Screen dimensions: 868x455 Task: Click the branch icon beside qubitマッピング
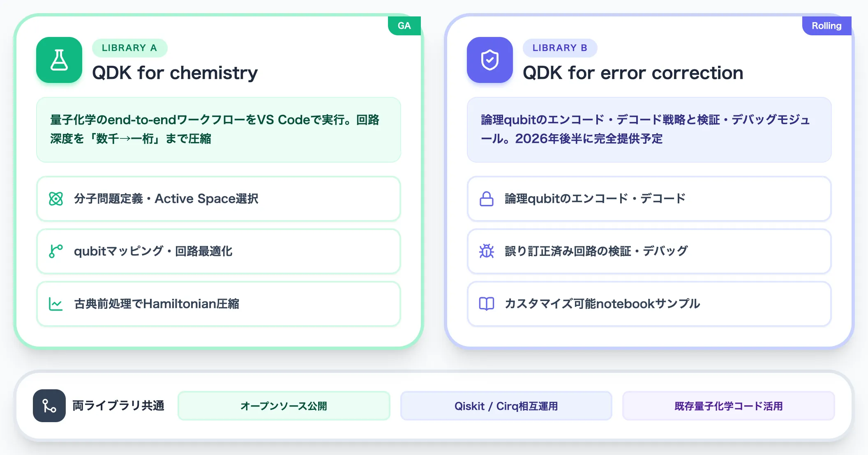[56, 251]
